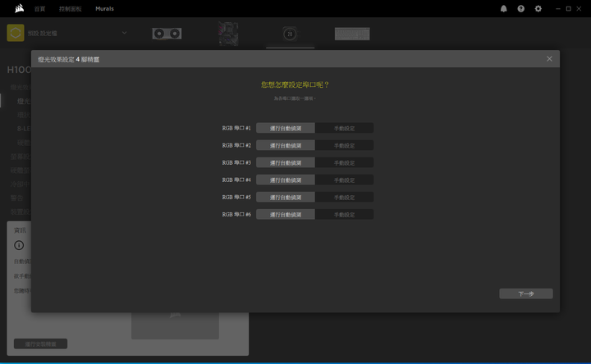Choose 手動設定 for RGB 埠口 #3

(x=344, y=162)
